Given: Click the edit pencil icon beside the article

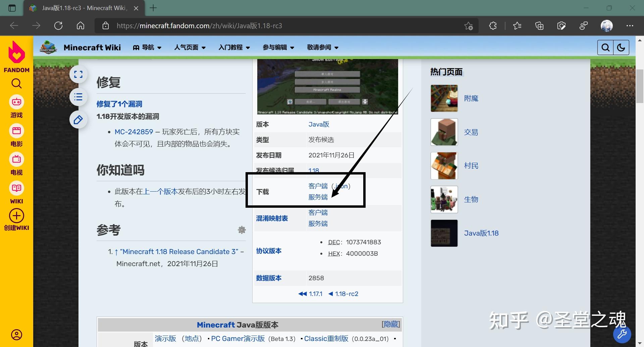Looking at the screenshot, I should pos(78,119).
